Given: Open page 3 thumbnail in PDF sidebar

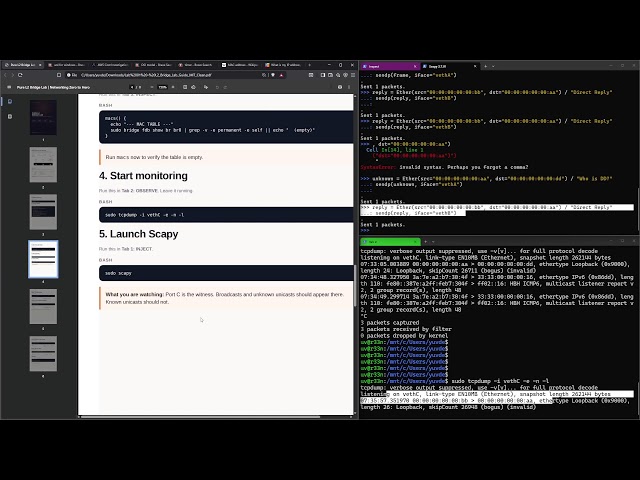Looking at the screenshot, I should pos(43,212).
